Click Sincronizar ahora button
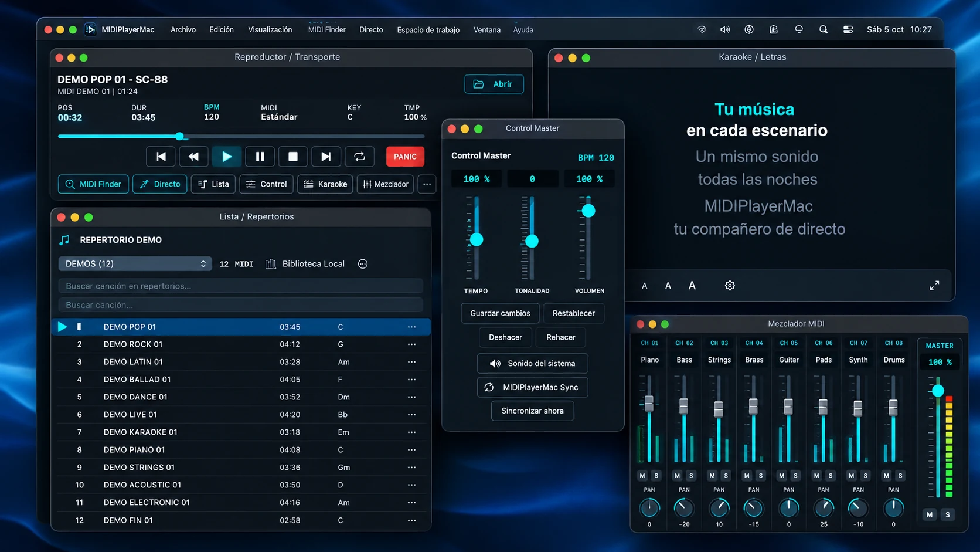980x552 pixels. pyautogui.click(x=532, y=411)
